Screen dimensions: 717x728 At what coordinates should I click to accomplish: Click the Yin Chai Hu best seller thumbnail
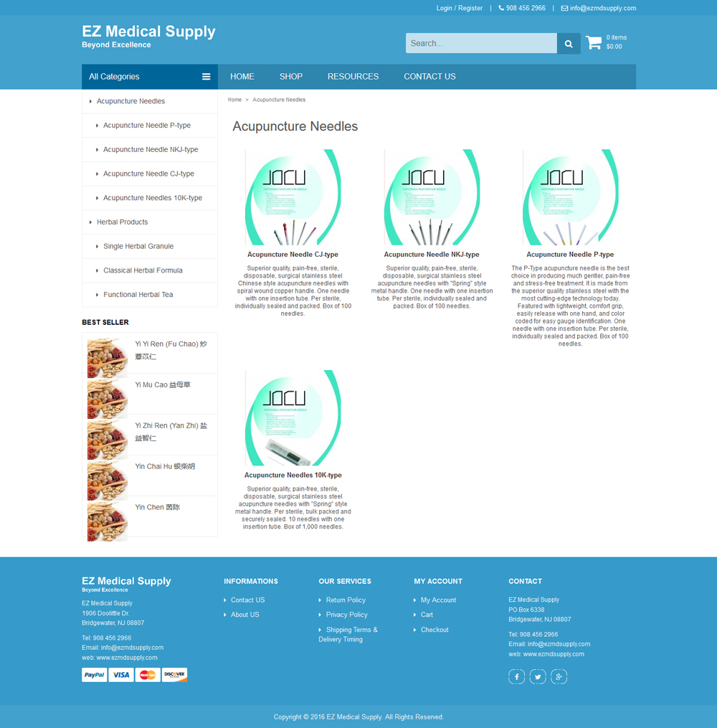108,480
